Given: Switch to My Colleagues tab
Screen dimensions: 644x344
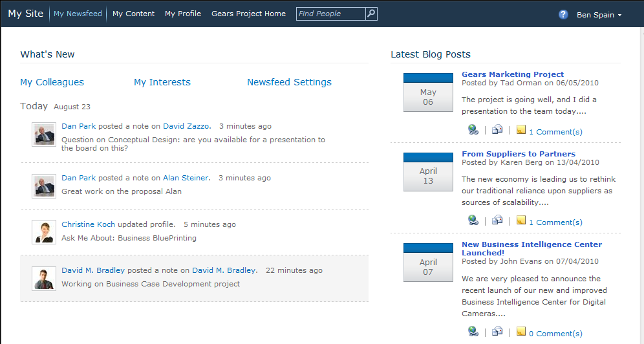Looking at the screenshot, I should tap(52, 82).
